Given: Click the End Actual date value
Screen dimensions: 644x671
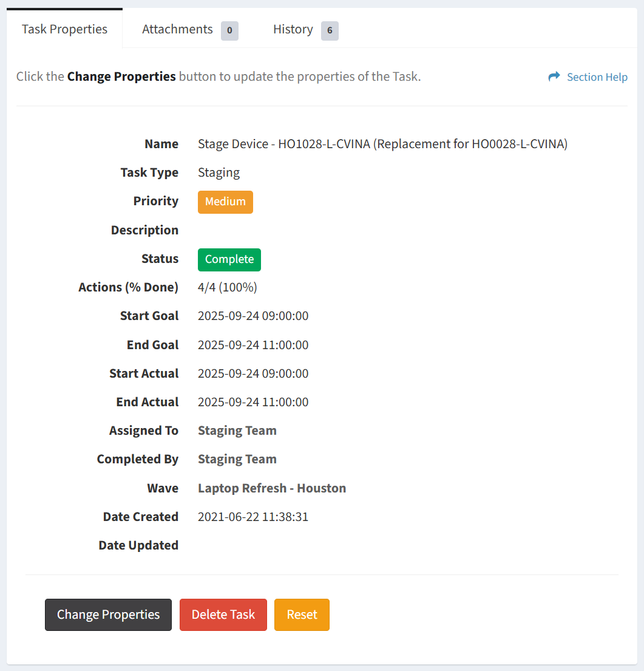Looking at the screenshot, I should pos(253,402).
